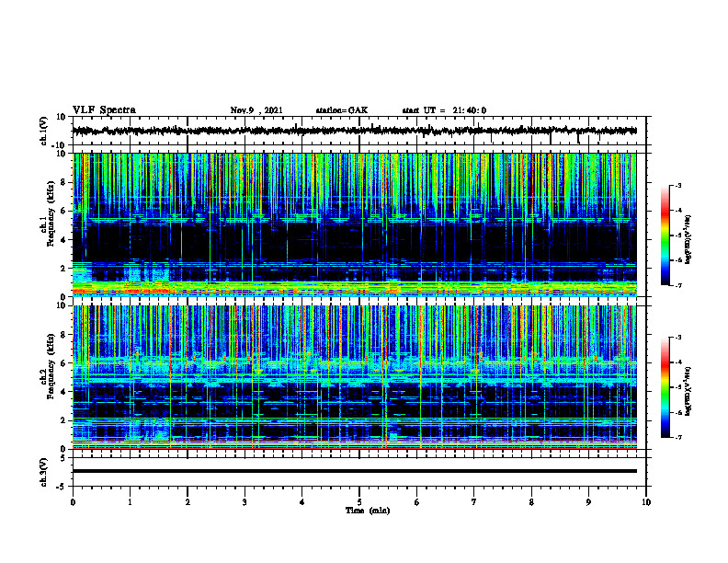This screenshot has height=563, width=728.
Task: Click the "-5" tick on ch.3 voltage axis
Action: pos(62,487)
